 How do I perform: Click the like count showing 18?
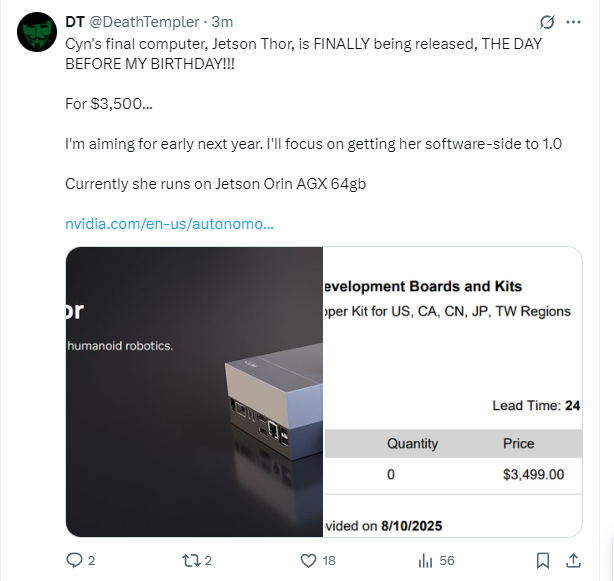tap(329, 561)
